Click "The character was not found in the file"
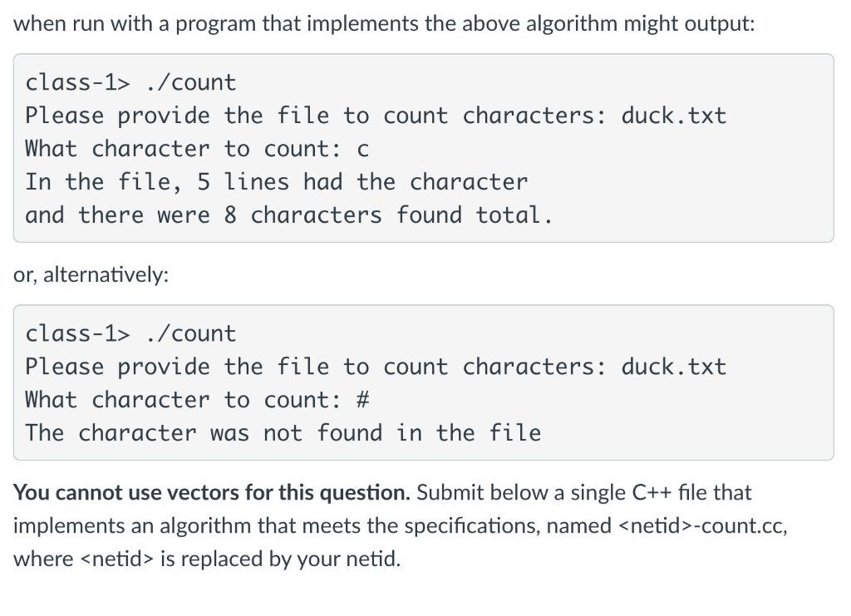Viewport: 851px width, 616px height. point(283,433)
